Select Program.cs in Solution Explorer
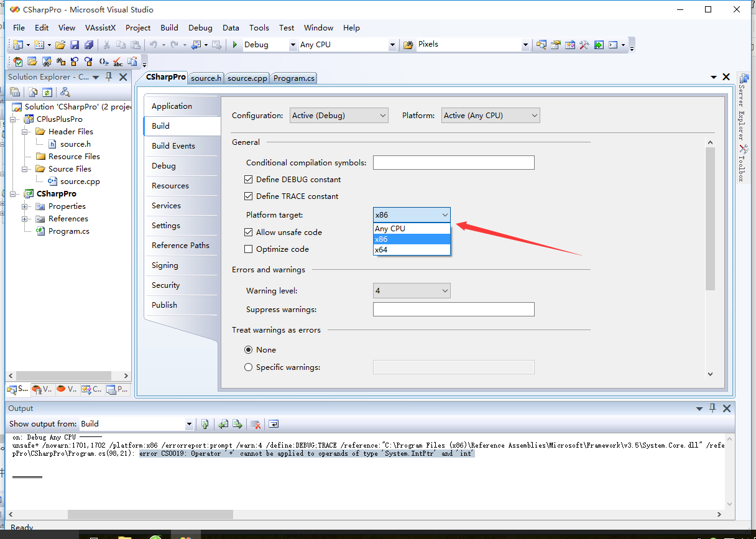 [x=68, y=231]
